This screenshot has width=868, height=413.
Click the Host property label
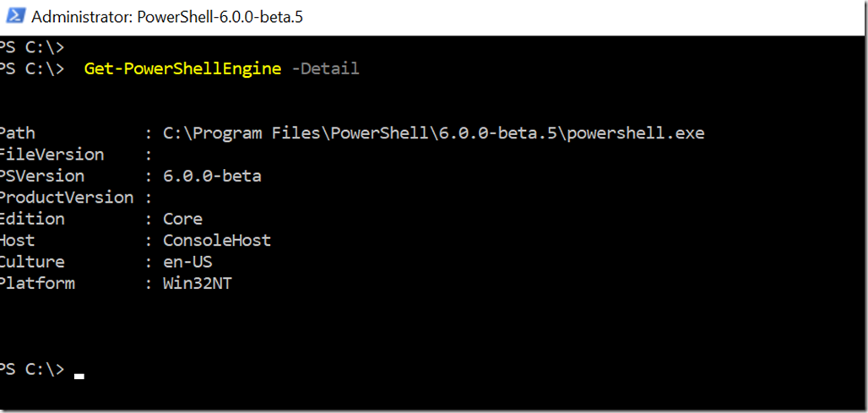coord(17,240)
